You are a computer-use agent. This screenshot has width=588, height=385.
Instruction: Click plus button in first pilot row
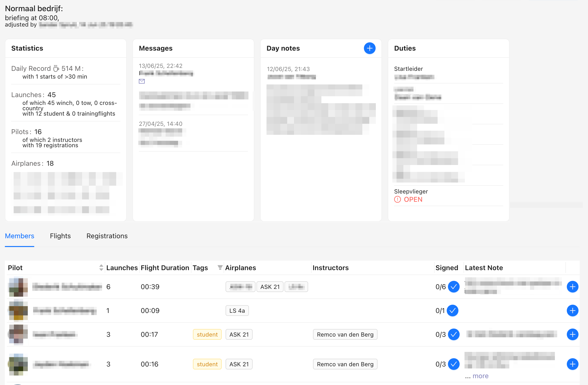572,287
